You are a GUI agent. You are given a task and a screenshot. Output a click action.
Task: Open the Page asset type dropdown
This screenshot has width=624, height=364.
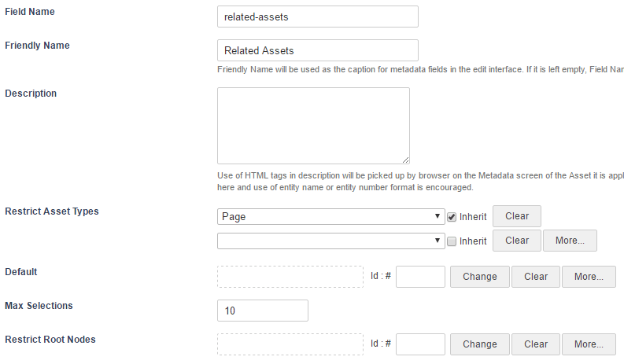point(330,217)
